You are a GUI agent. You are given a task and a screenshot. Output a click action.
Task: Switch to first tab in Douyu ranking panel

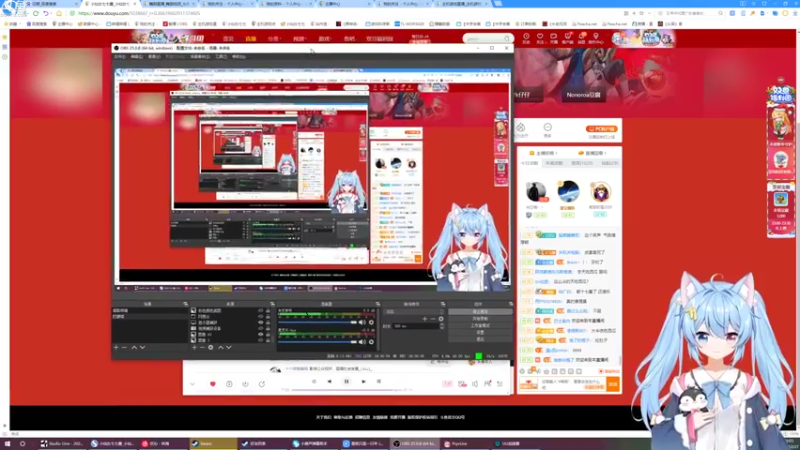coord(529,163)
